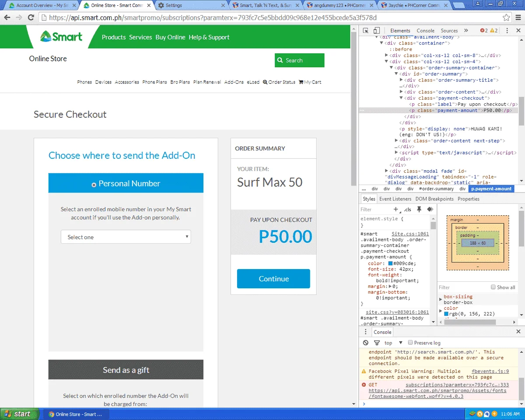This screenshot has width=525, height=420.
Task: Click the green Search button
Action: 300,60
